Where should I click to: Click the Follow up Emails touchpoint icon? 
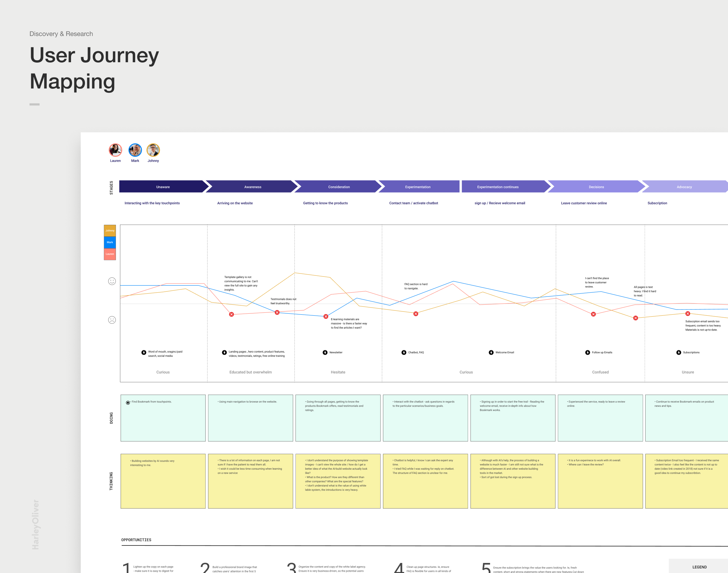[x=587, y=353]
